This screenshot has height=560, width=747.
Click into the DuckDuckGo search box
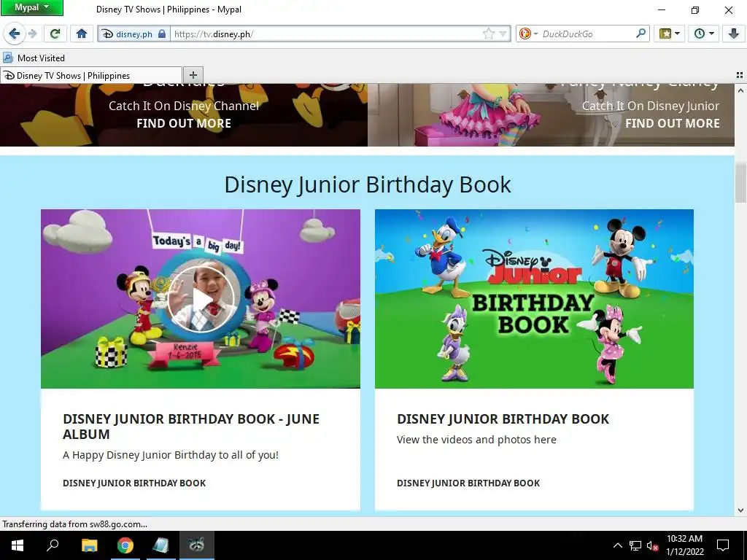pos(587,34)
